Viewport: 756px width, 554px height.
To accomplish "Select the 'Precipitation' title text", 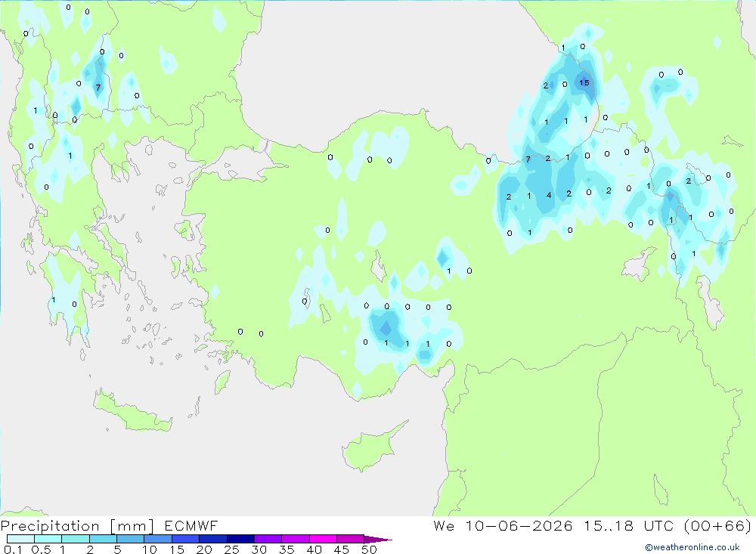I will pos(50,525).
